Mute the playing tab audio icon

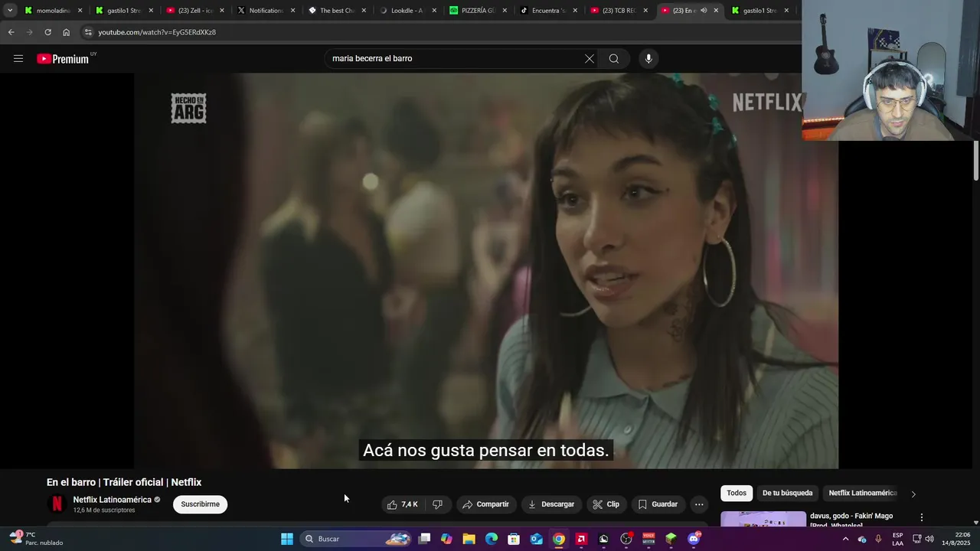[x=704, y=11]
